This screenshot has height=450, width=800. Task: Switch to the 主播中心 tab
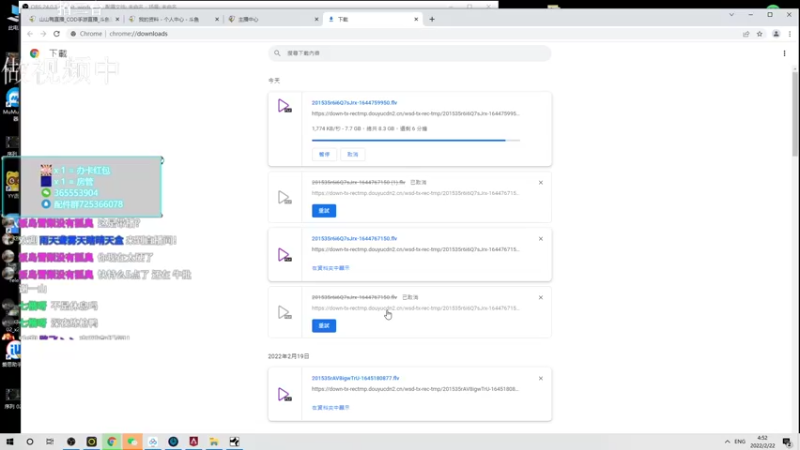point(273,19)
